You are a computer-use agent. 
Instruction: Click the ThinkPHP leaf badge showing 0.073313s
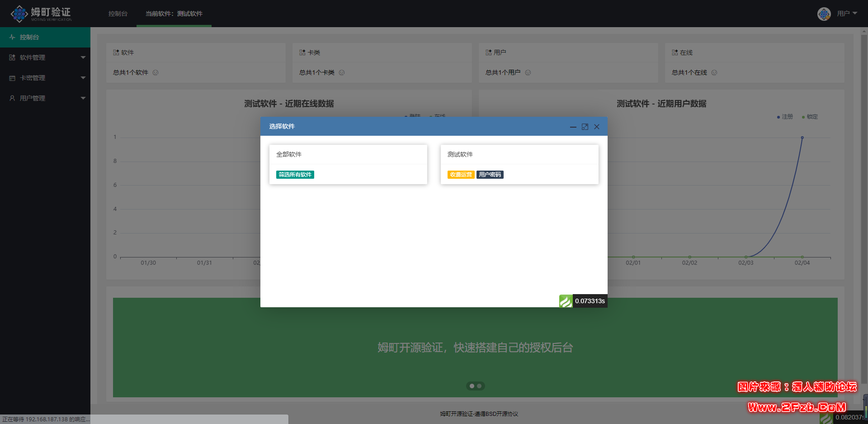566,301
